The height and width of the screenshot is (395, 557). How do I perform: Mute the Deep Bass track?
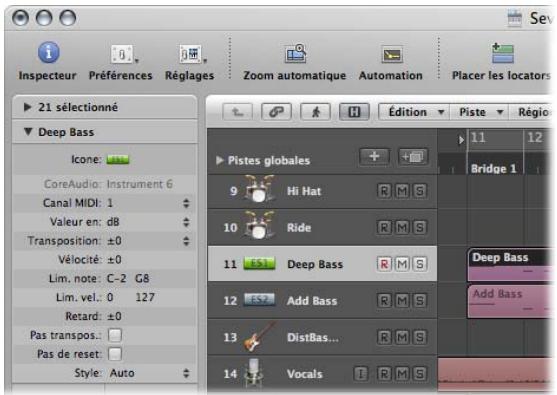[x=402, y=264]
